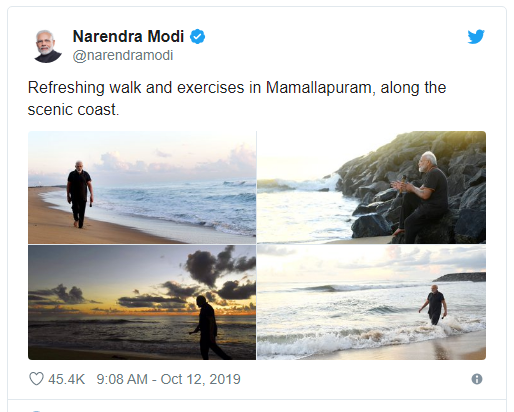
Task: Click the Twitter bird logo icon
Action: point(476,37)
